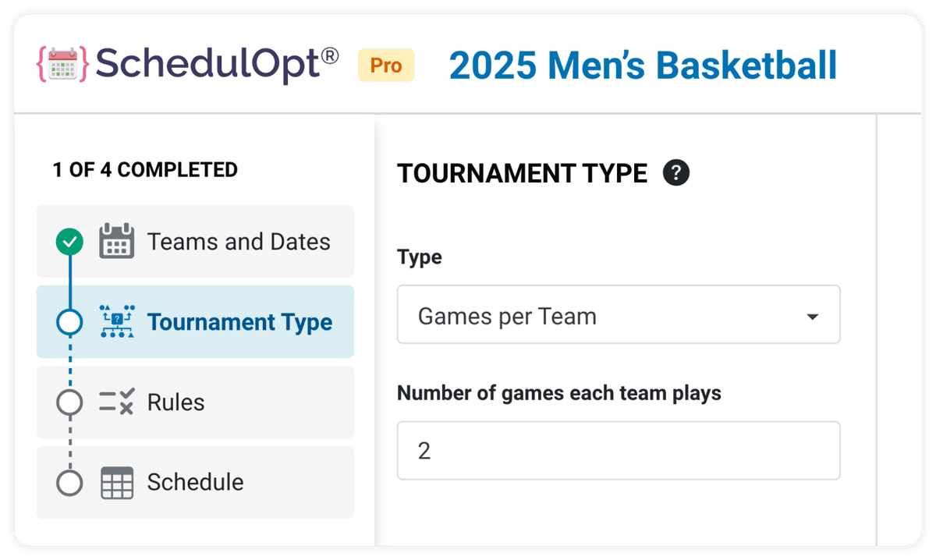Open the Tournament Type help question icon
Viewport: 936px width, 560px height.
(676, 173)
